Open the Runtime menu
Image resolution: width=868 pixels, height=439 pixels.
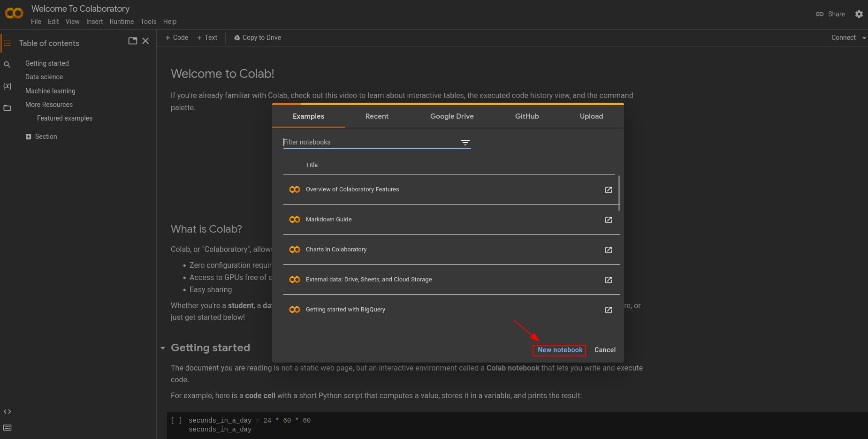122,22
